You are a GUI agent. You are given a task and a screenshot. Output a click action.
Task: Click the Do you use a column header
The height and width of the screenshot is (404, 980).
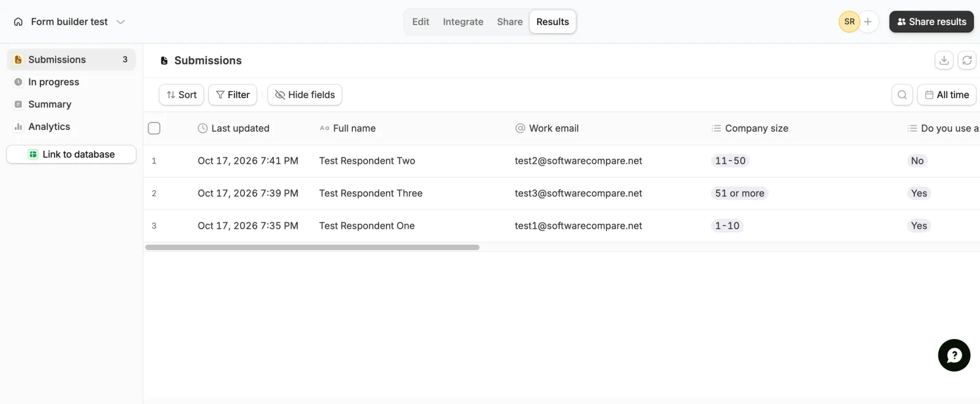point(943,128)
